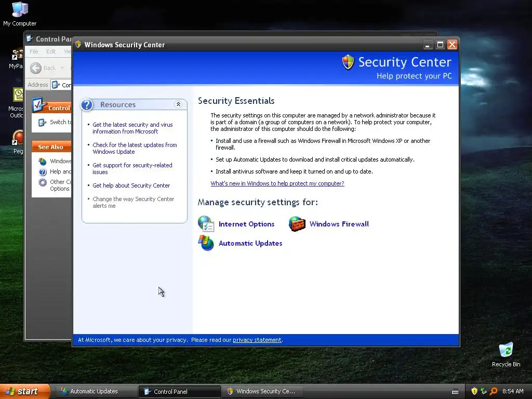This screenshot has width=532, height=399.
Task: Open Get support for security-related issues link
Action: tap(132, 169)
